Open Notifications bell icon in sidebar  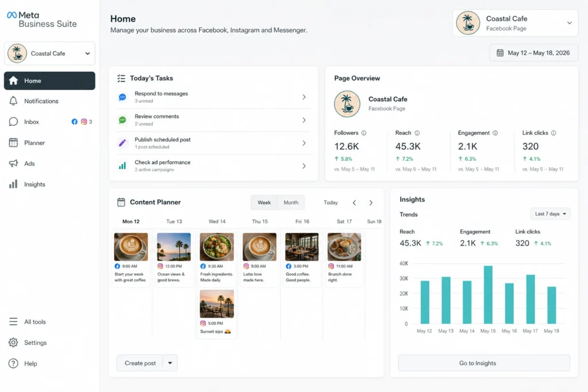tap(14, 101)
